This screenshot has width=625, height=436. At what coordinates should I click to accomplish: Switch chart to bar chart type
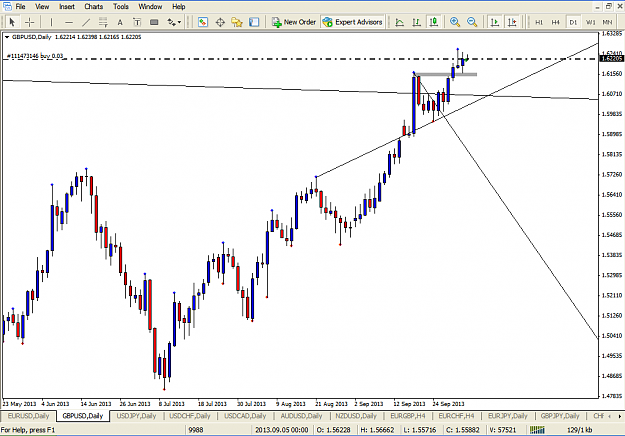pos(399,22)
